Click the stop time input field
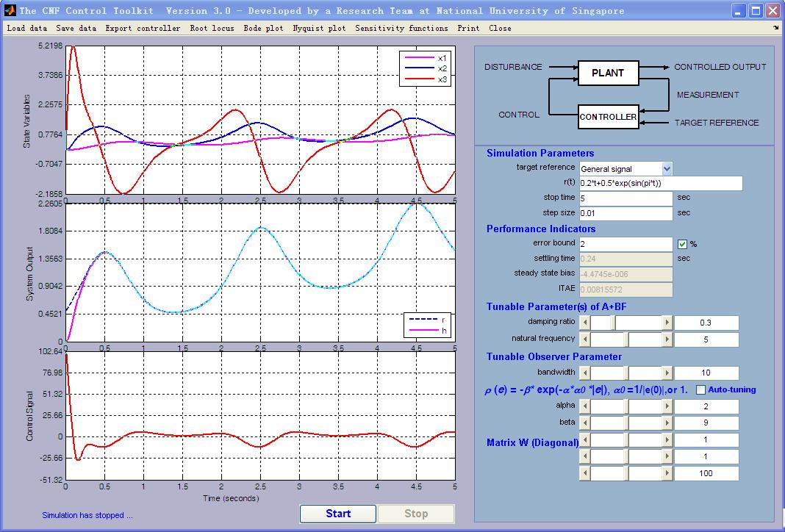The width and height of the screenshot is (785, 532). click(x=626, y=198)
